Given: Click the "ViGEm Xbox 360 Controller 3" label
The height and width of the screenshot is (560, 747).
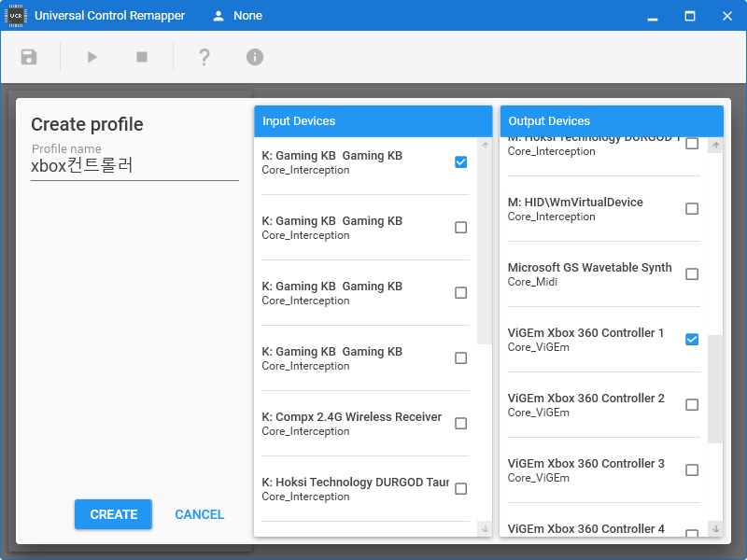Looking at the screenshot, I should pos(586,463).
